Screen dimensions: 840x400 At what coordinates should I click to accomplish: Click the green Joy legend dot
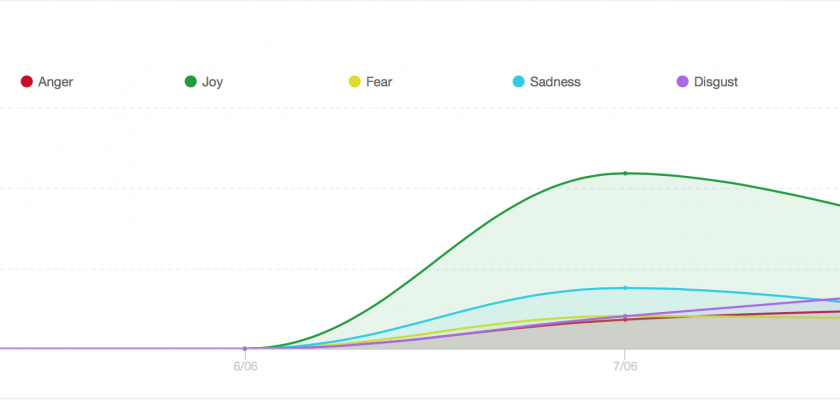point(190,82)
